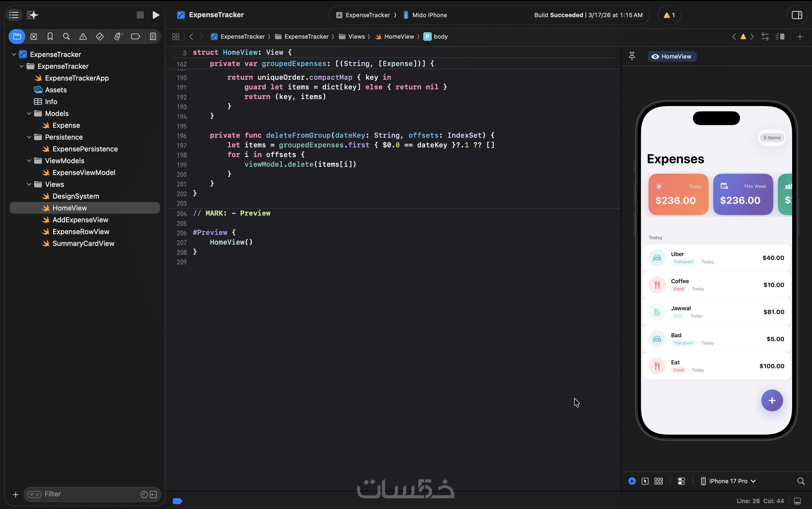Toggle the debug area at bottom right
812x509 pixels.
click(797, 501)
